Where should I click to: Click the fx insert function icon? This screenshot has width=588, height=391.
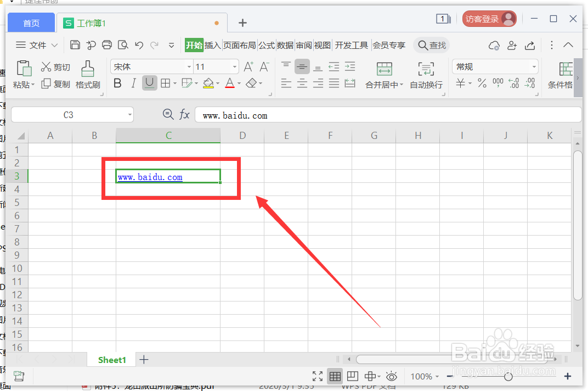click(x=184, y=114)
